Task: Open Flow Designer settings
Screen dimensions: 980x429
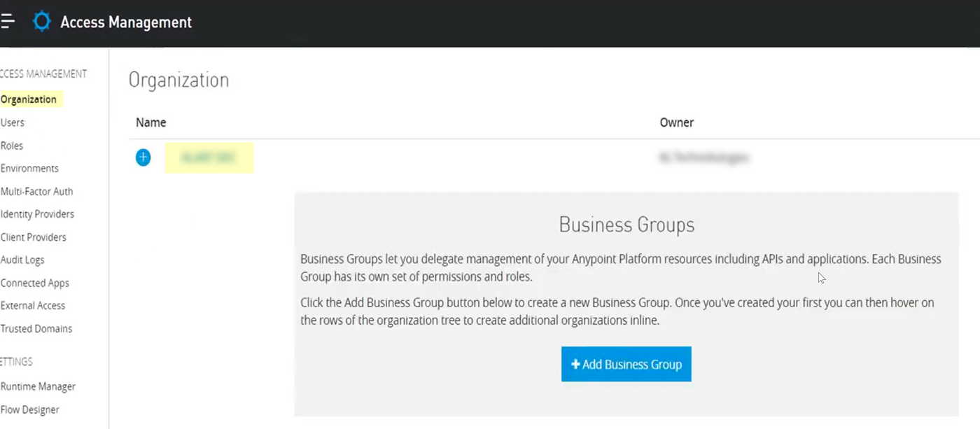Action: [30, 409]
